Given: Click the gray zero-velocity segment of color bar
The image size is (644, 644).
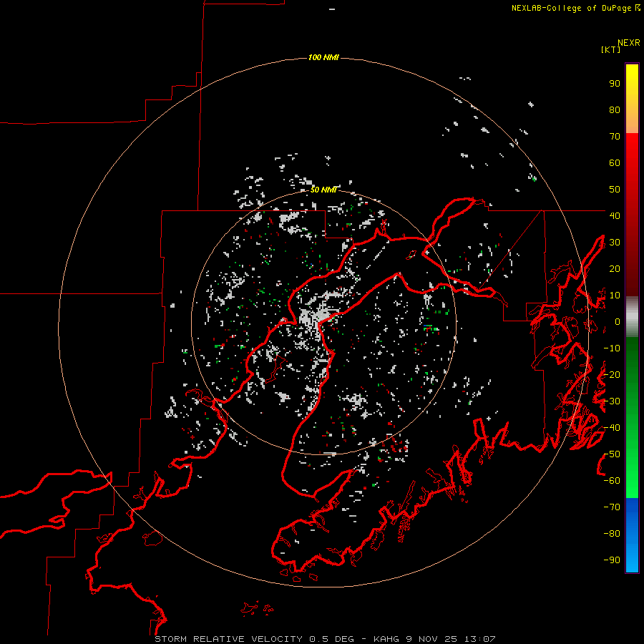Looking at the screenshot, I should [632, 317].
